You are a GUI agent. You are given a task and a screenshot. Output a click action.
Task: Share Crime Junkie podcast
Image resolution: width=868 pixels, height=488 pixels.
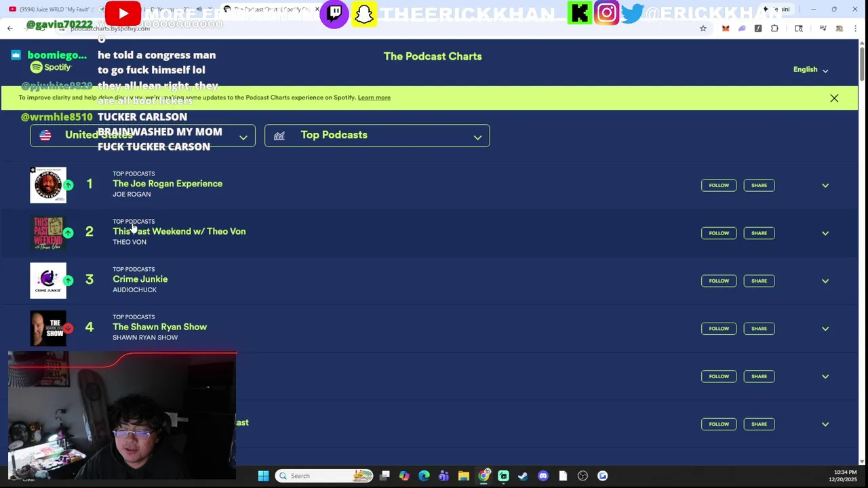759,281
